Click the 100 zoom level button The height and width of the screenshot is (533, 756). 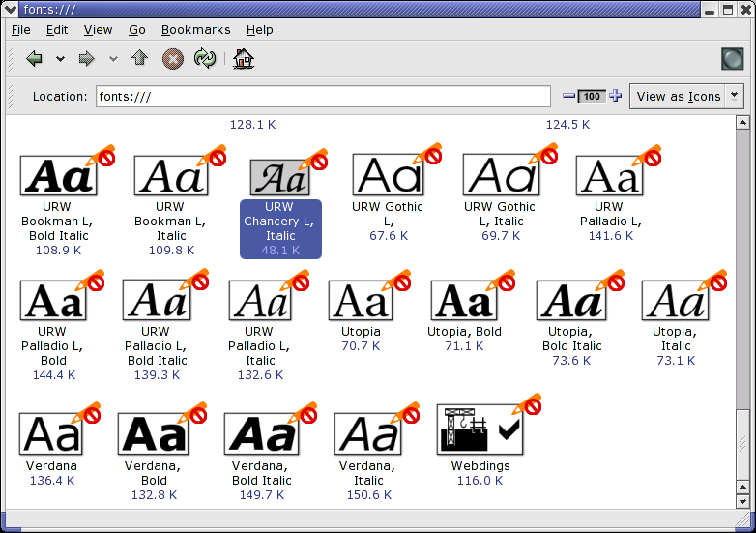(x=592, y=96)
